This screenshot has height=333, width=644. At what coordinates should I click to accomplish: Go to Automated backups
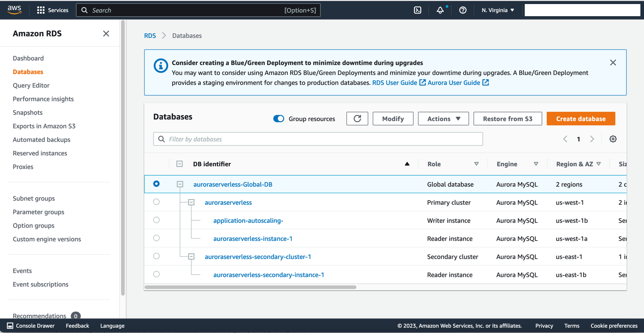click(41, 140)
